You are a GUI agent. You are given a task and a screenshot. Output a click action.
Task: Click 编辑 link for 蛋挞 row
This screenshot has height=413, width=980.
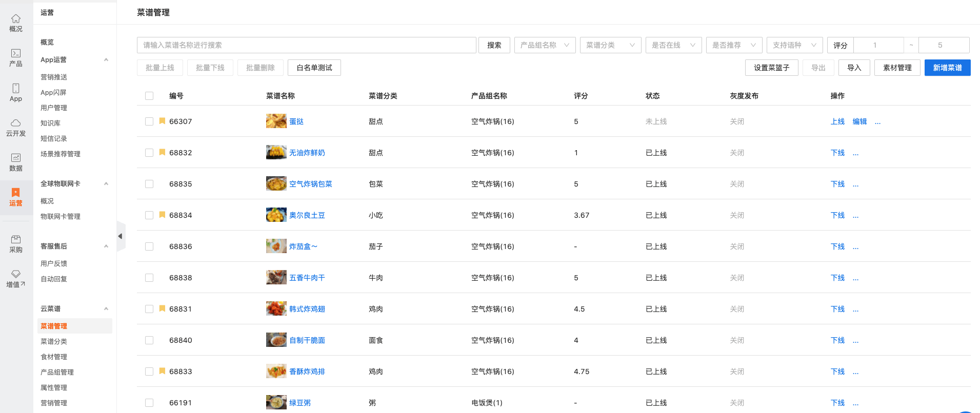tap(859, 121)
